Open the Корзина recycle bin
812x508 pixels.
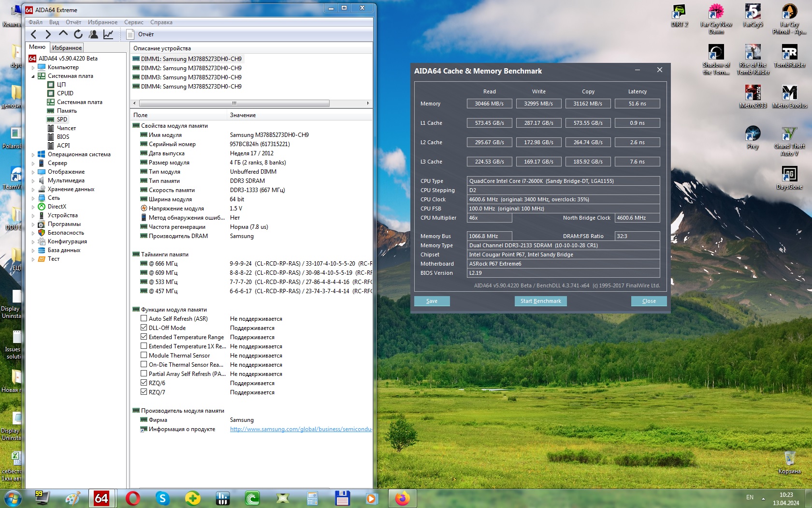point(789,463)
